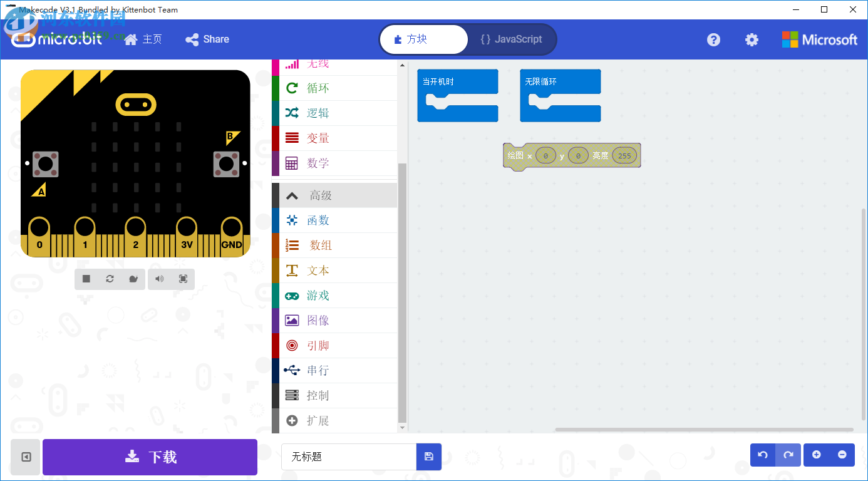Click Share at the top bar
The height and width of the screenshot is (481, 868).
[x=207, y=39]
